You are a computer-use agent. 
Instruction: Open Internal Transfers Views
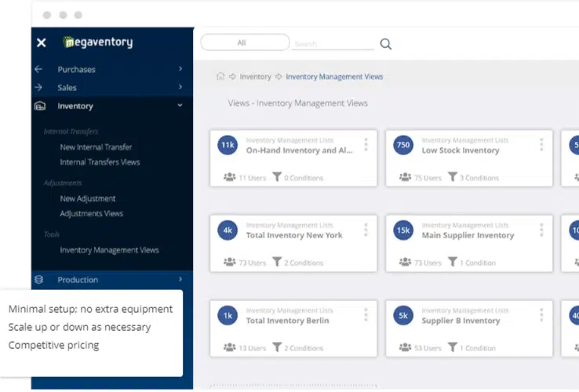pyautogui.click(x=100, y=162)
